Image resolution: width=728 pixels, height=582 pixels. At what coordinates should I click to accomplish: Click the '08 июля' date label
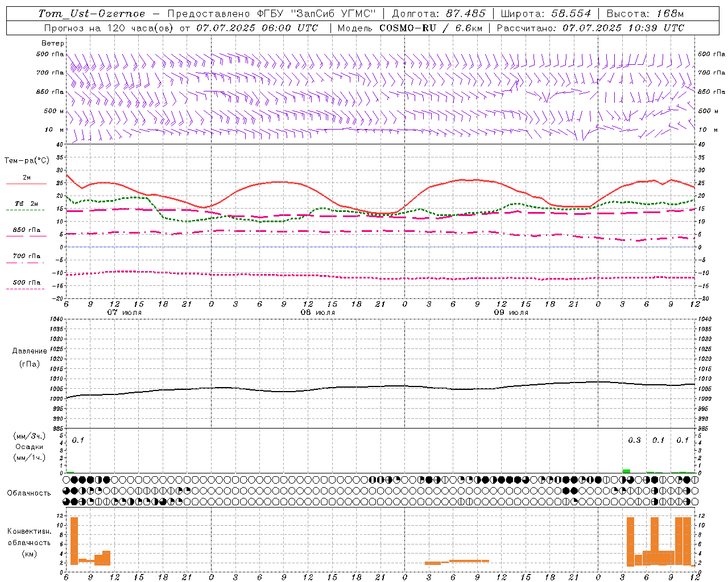318,313
